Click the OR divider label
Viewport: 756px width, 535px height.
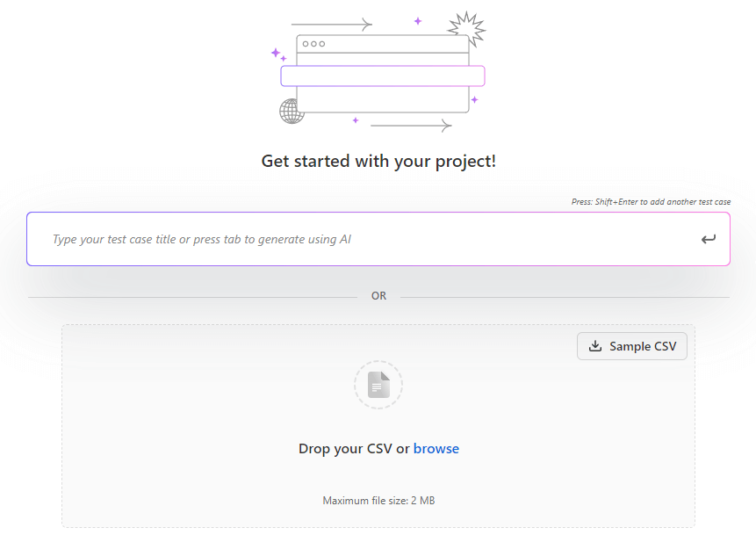tap(378, 295)
